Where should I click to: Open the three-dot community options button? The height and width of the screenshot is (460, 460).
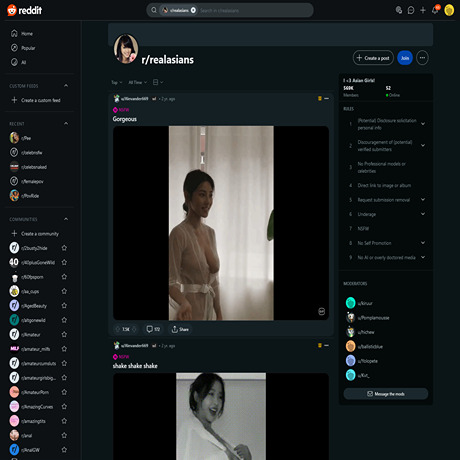click(x=422, y=58)
